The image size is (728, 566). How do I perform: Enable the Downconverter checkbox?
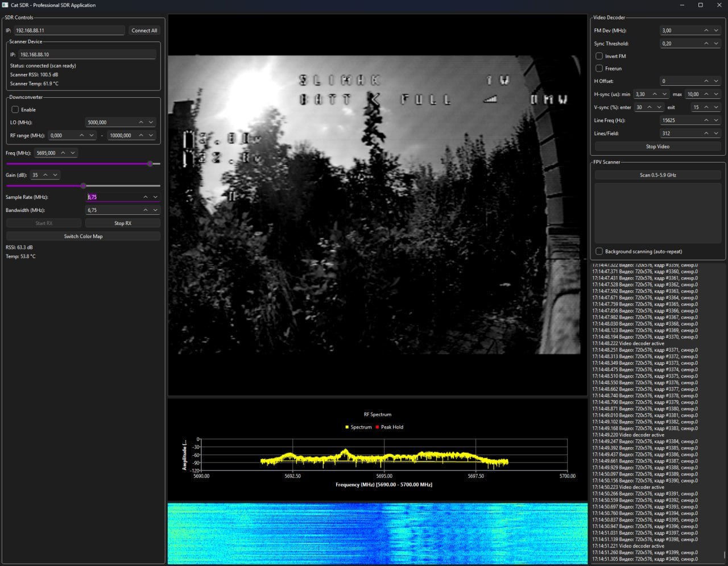pos(15,110)
